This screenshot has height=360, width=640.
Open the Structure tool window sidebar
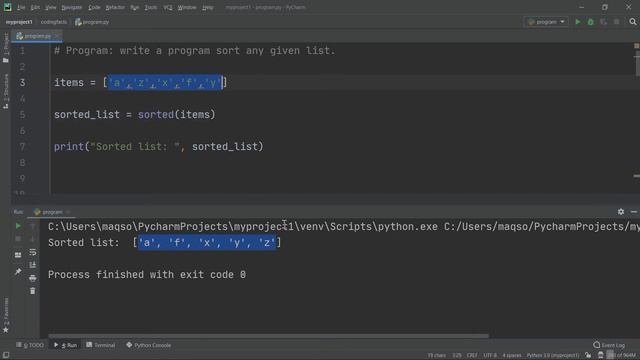6,91
